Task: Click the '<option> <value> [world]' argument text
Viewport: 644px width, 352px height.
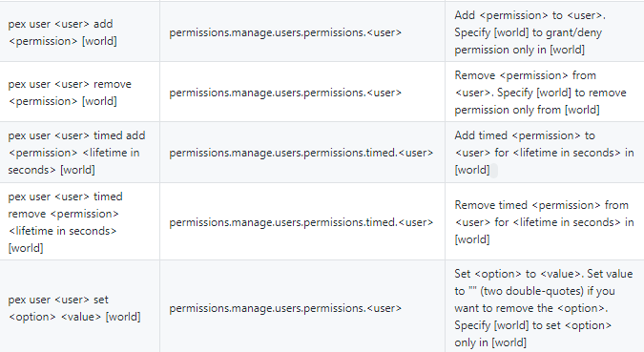Action: click(x=74, y=317)
